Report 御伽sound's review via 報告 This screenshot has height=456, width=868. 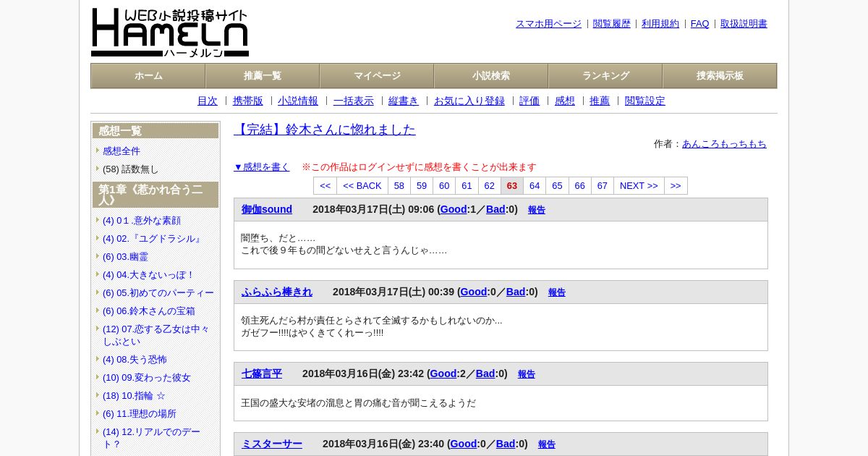pyautogui.click(x=537, y=211)
